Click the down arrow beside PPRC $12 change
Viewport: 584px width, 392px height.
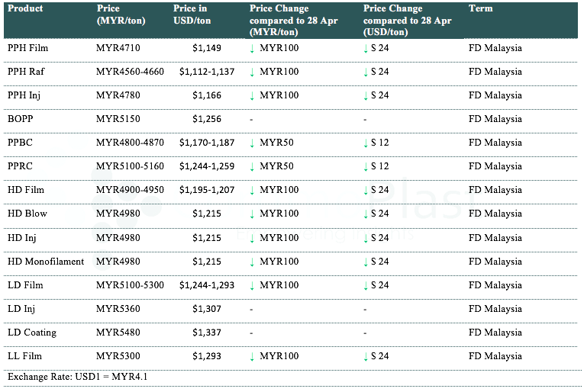pos(366,167)
